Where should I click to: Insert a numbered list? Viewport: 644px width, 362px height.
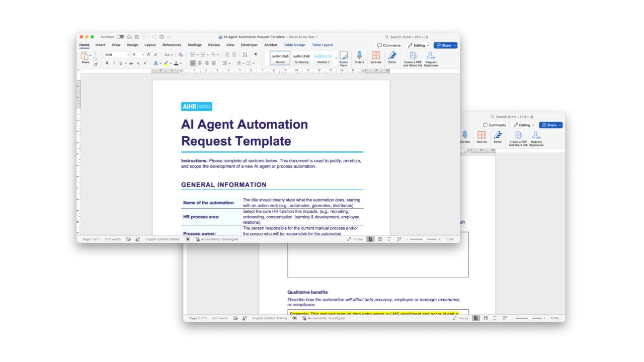203,54
